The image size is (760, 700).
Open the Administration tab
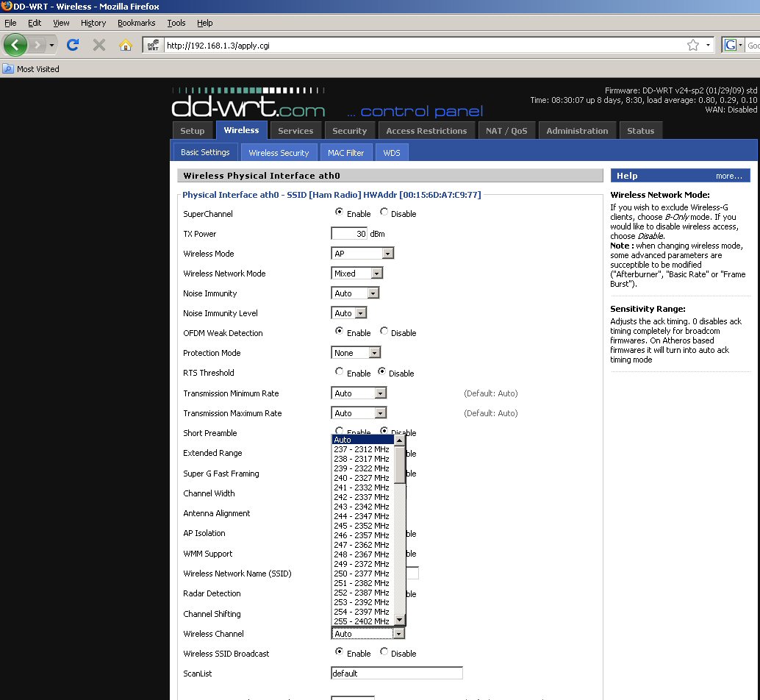click(577, 130)
